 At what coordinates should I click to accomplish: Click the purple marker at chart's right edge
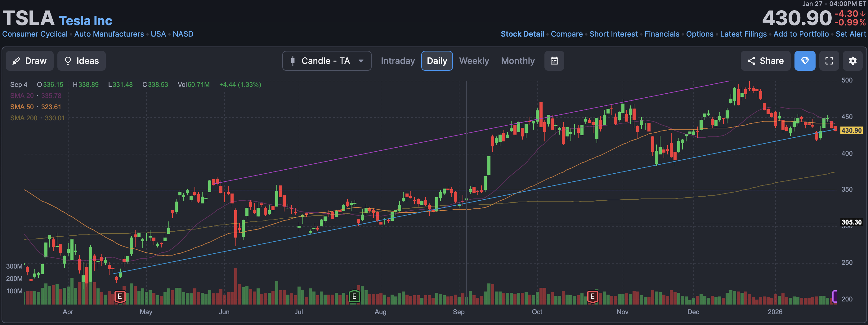point(834,296)
